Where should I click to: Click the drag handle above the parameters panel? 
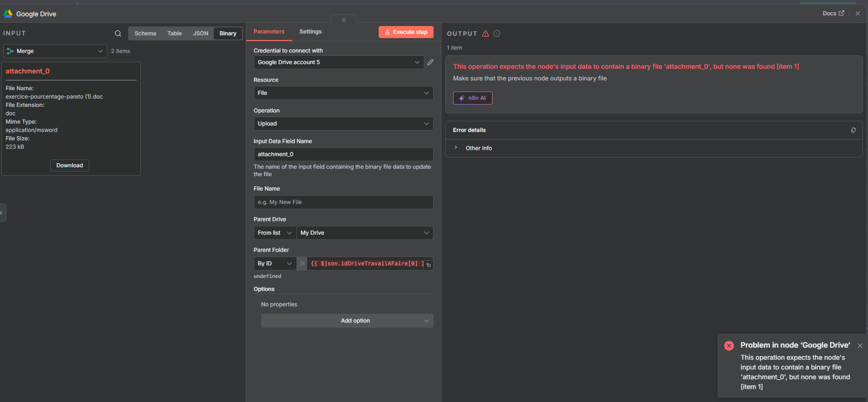point(344,20)
